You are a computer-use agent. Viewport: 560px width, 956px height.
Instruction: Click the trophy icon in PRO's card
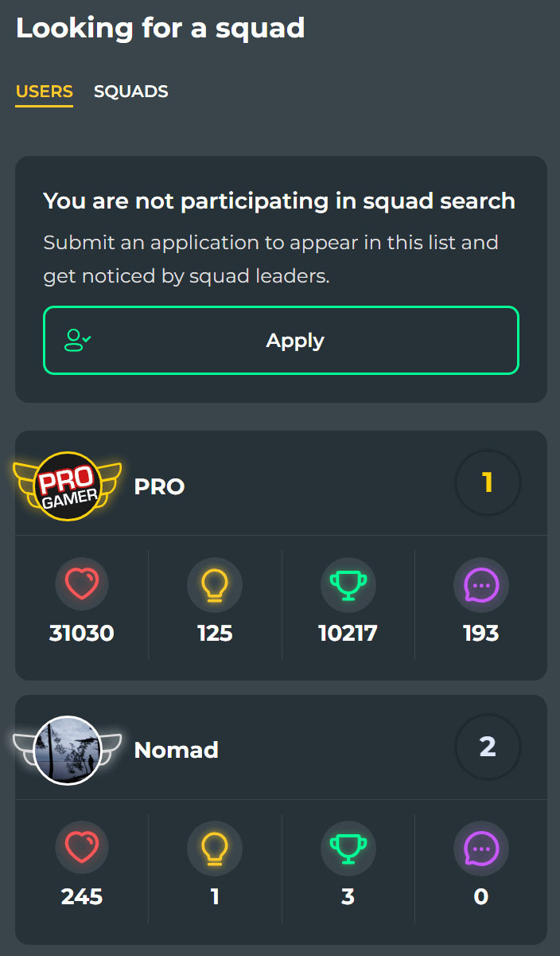348,585
